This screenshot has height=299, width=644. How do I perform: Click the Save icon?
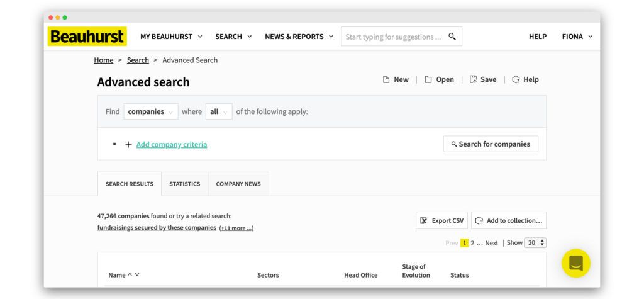473,79
